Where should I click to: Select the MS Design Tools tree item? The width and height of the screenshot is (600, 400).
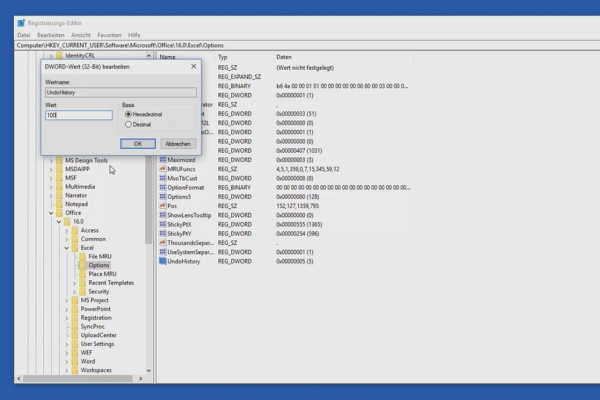[x=86, y=160]
